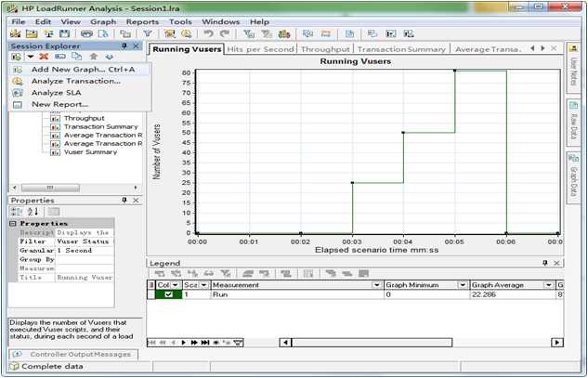This screenshot has width=588, height=378.
Task: Click the red X delete icon in Session Explorer
Action: [x=45, y=57]
